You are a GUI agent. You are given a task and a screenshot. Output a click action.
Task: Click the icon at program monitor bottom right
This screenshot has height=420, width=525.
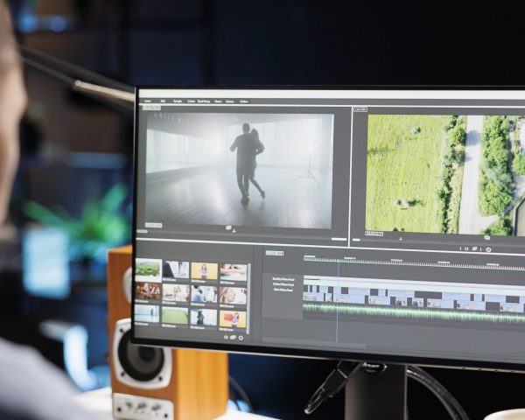[486, 237]
